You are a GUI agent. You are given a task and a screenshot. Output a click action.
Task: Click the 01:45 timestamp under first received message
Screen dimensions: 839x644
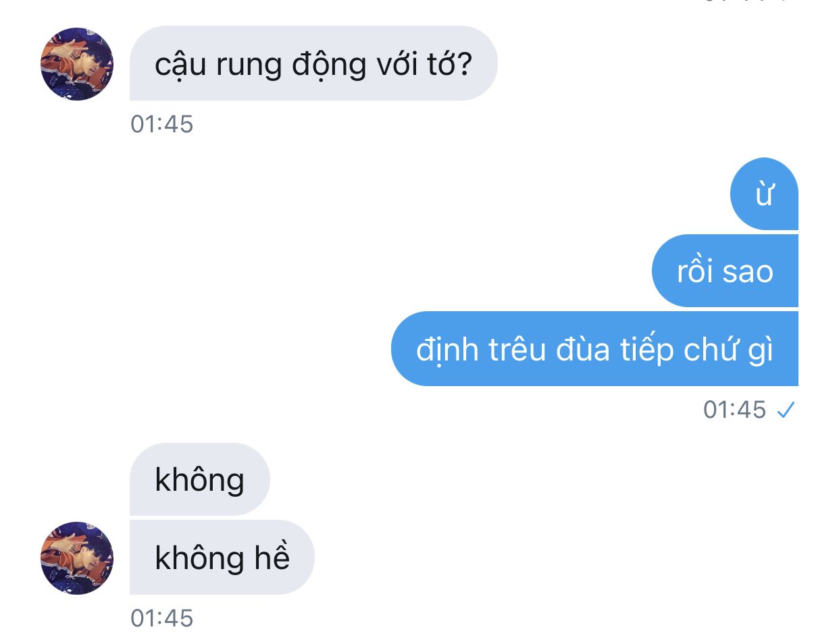[x=162, y=124]
